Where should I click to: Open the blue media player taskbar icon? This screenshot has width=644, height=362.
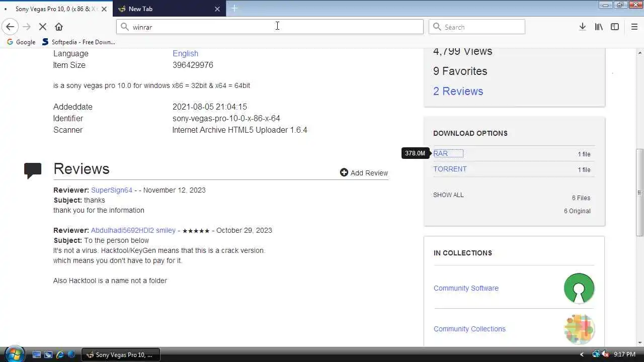[71, 354]
